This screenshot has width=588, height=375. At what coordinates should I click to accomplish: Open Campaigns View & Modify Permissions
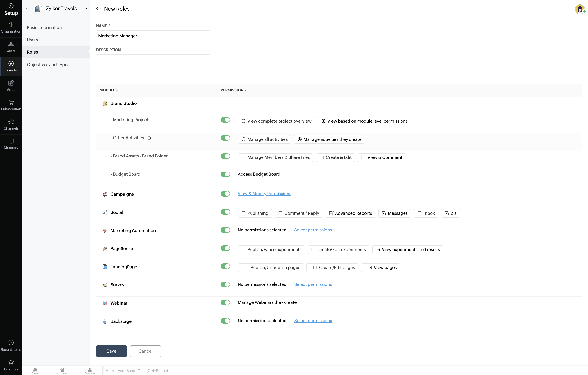coord(264,194)
